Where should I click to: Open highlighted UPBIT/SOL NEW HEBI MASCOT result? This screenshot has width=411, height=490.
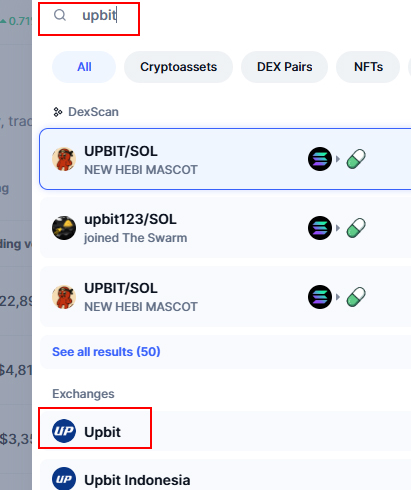[225, 159]
